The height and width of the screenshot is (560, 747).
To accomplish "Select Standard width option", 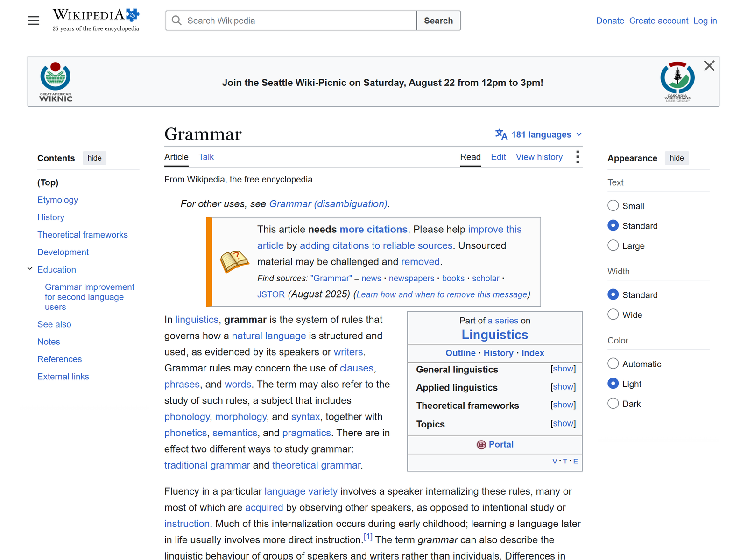I will (613, 294).
